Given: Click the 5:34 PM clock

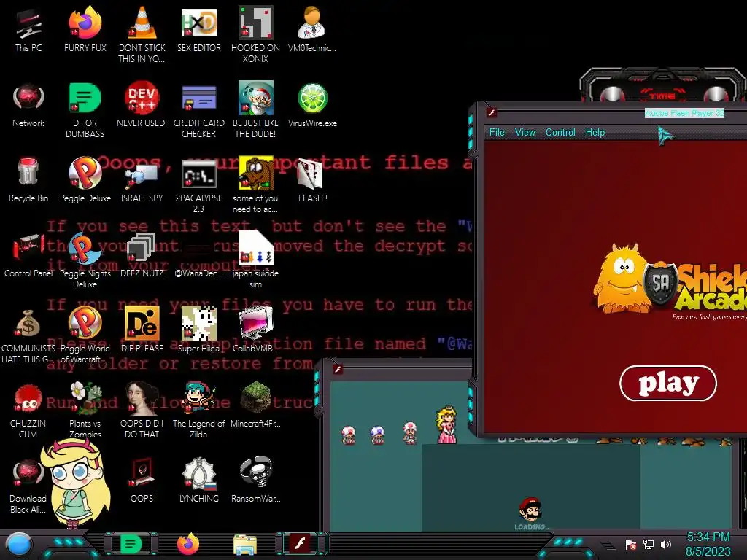Looking at the screenshot, I should click(708, 537).
